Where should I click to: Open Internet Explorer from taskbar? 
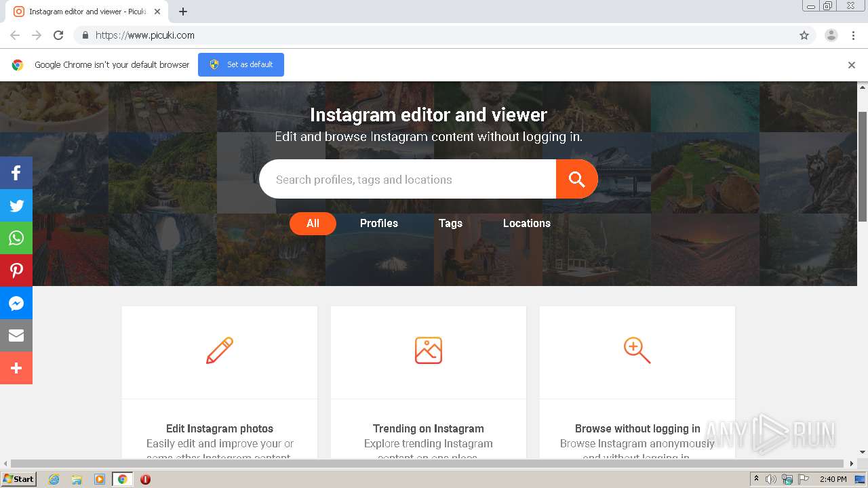[54, 479]
